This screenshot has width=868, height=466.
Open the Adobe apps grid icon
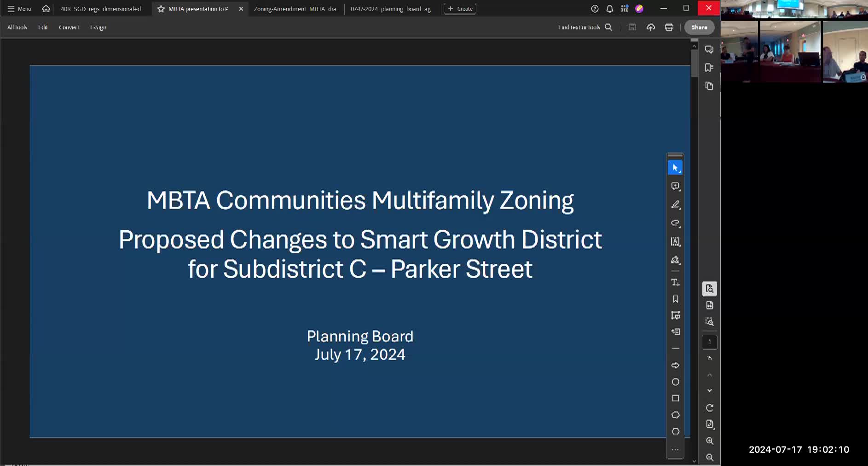pyautogui.click(x=625, y=9)
